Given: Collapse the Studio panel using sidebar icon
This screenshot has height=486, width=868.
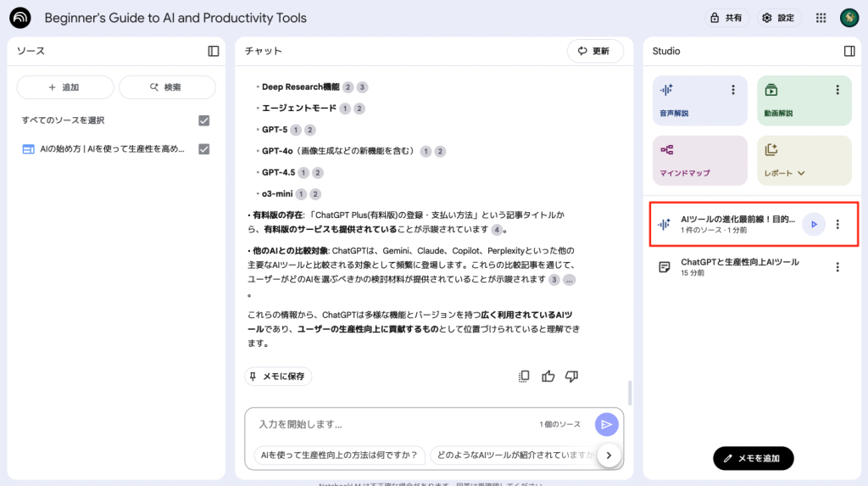Looking at the screenshot, I should (x=849, y=51).
